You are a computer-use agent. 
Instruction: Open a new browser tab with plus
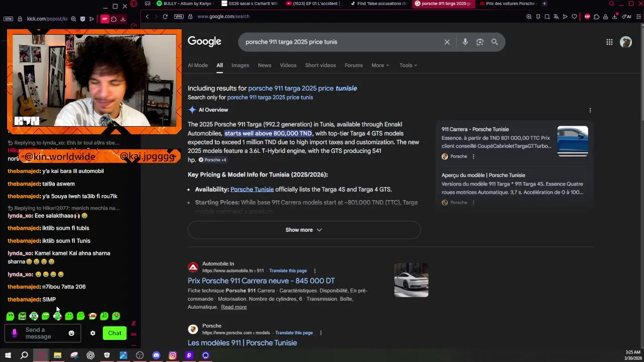tap(544, 4)
